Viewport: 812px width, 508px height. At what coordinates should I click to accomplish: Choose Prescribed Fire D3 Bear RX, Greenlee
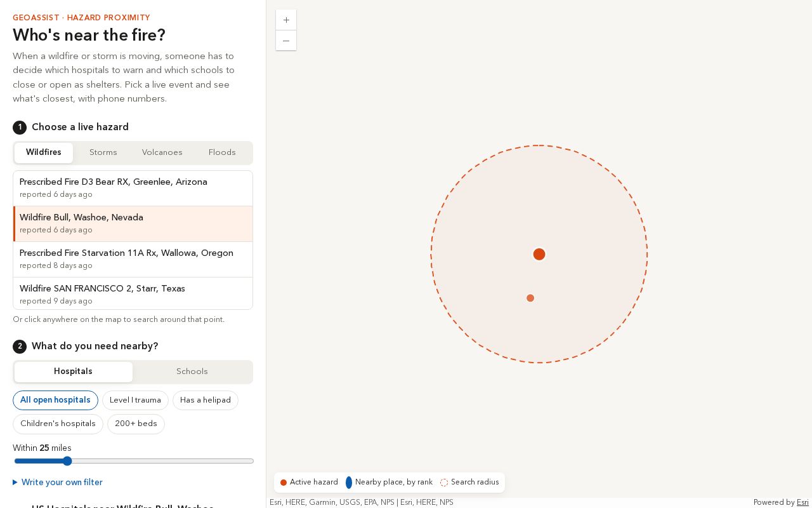(133, 188)
